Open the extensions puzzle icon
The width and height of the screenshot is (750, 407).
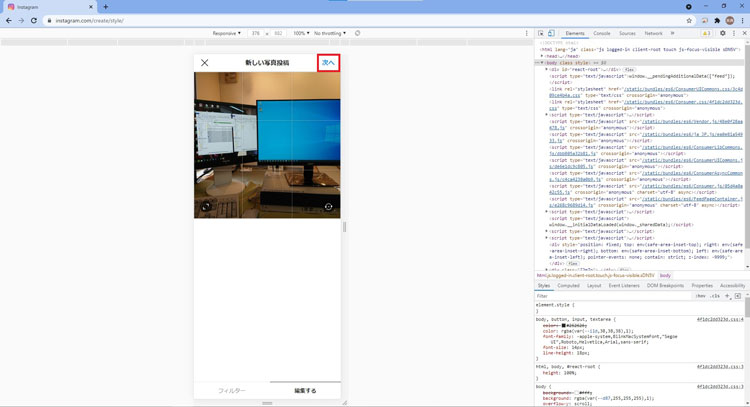point(717,21)
